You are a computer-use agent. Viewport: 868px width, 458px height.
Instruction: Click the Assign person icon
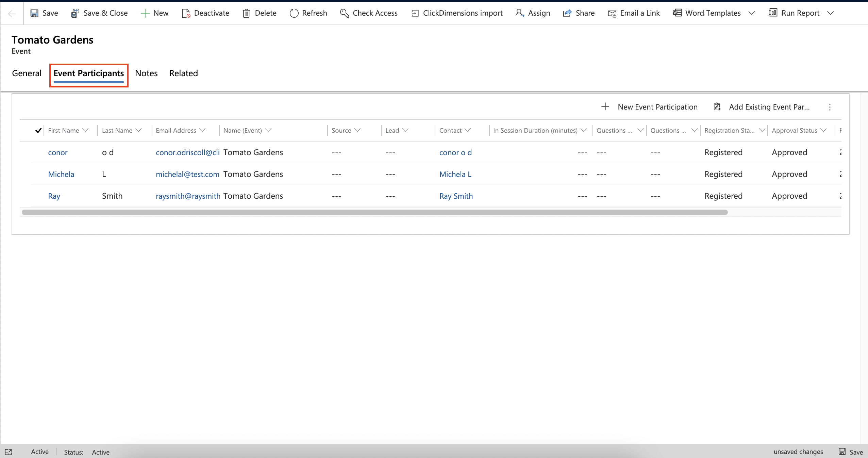click(520, 13)
